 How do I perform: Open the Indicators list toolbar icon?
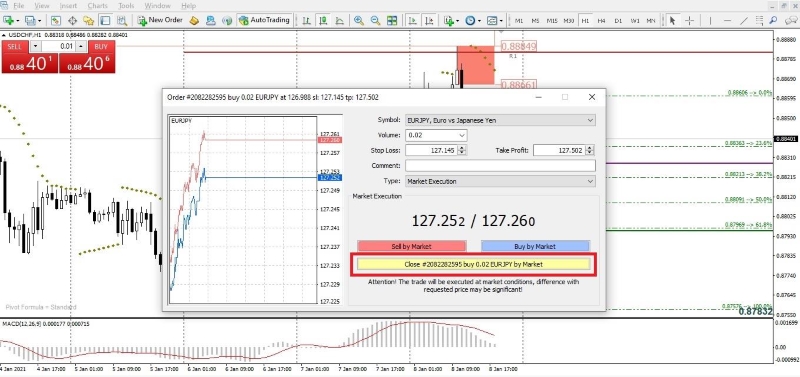[448, 20]
